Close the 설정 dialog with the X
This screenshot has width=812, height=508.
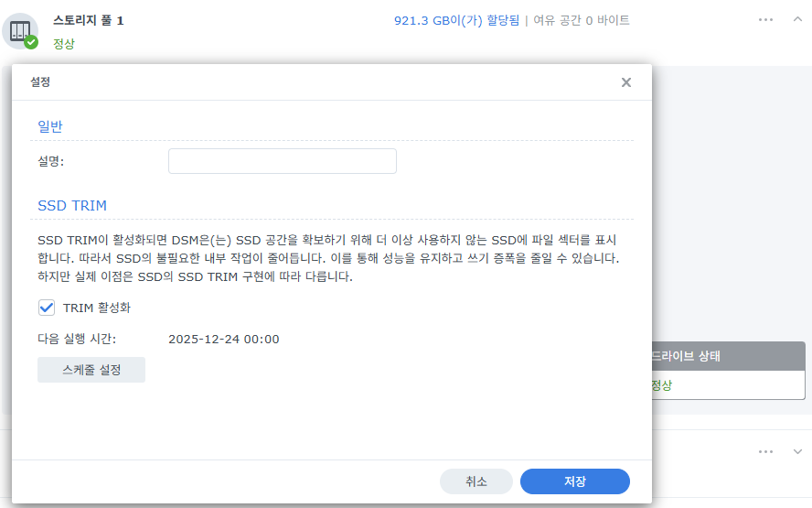[x=626, y=82]
